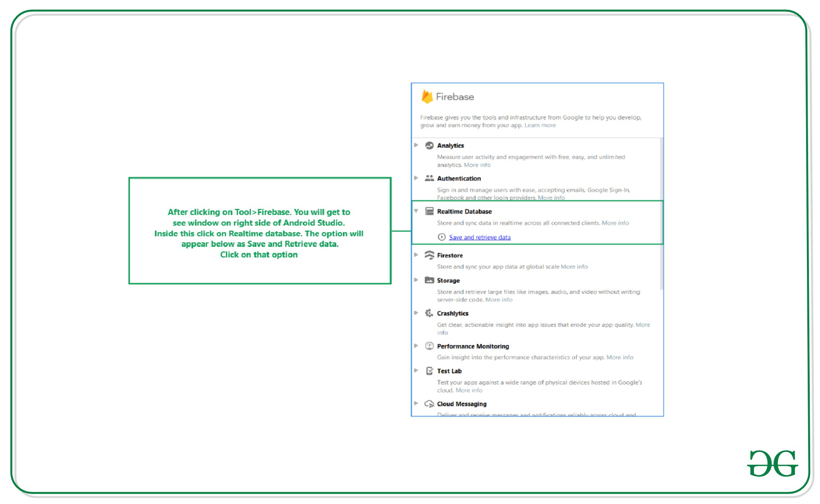Viewport: 820px width, 504px height.
Task: Expand the Firestore section arrow
Action: [416, 255]
